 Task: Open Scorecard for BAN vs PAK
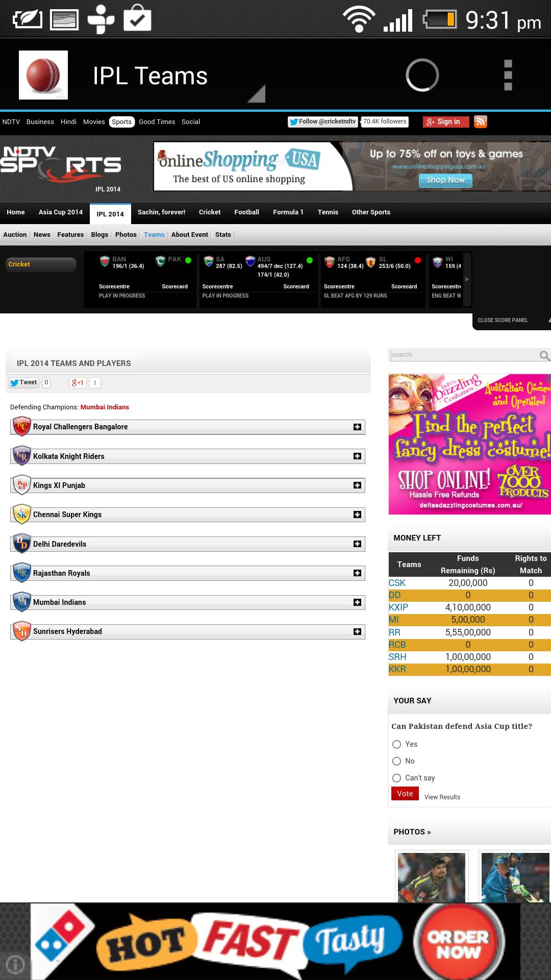(175, 287)
